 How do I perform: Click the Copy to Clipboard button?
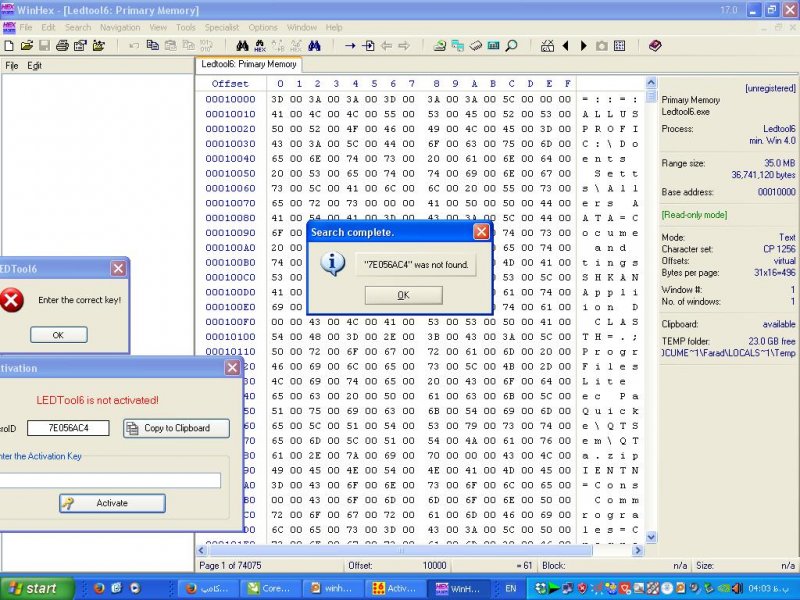(177, 428)
